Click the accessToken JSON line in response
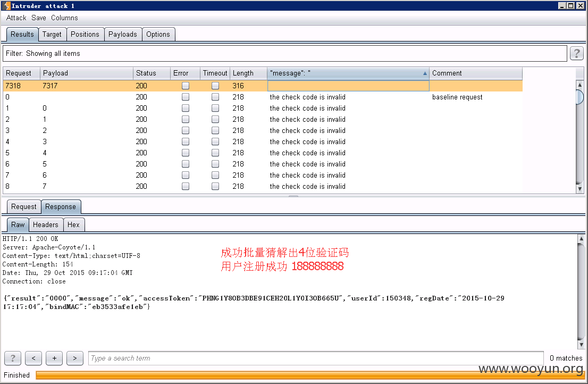This screenshot has width=588, height=384. pos(254,298)
